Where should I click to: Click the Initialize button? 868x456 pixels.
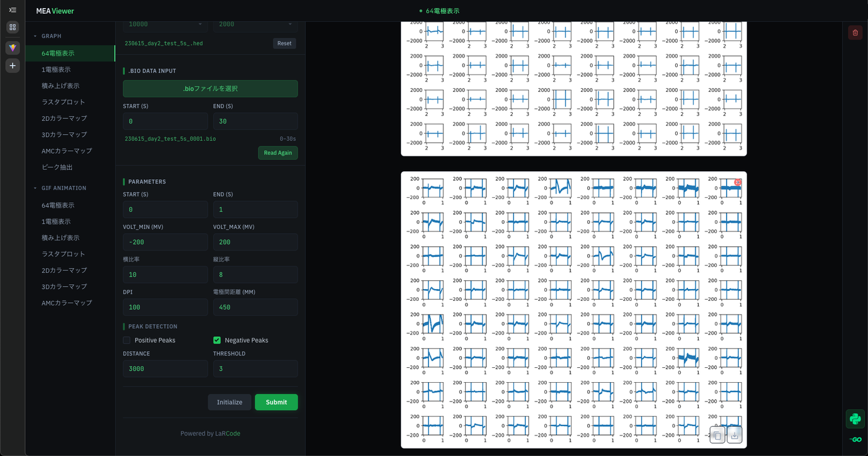click(x=229, y=402)
